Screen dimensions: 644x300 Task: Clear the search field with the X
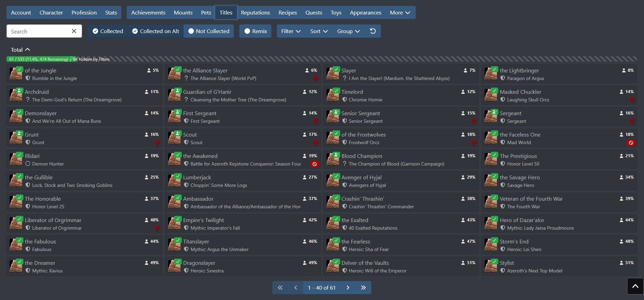(74, 31)
